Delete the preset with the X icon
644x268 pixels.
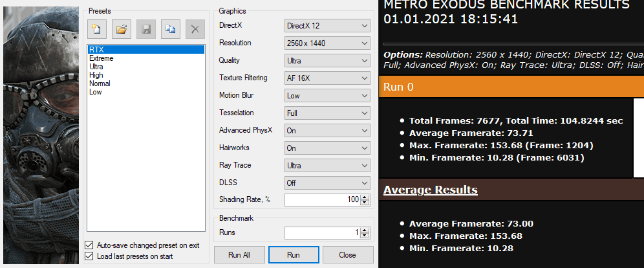pos(195,29)
